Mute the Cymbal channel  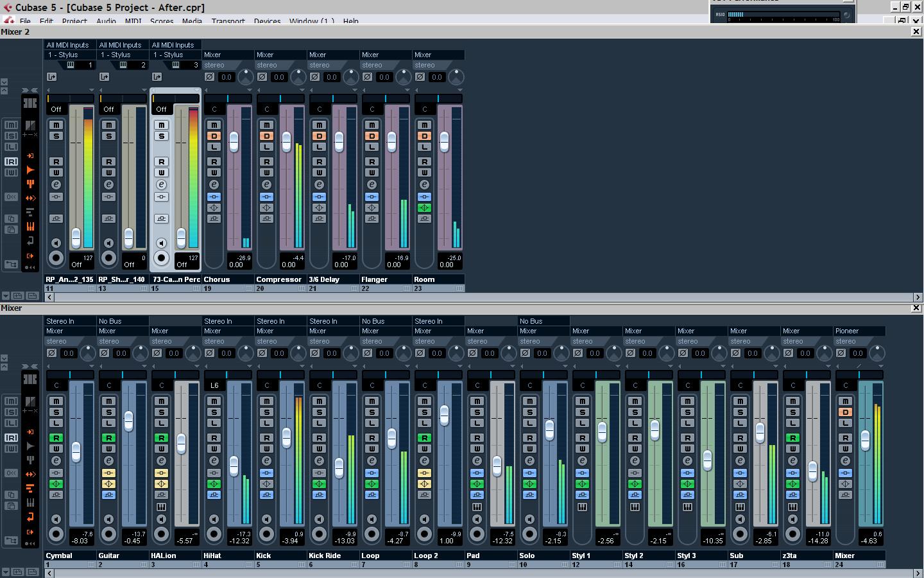tap(56, 401)
